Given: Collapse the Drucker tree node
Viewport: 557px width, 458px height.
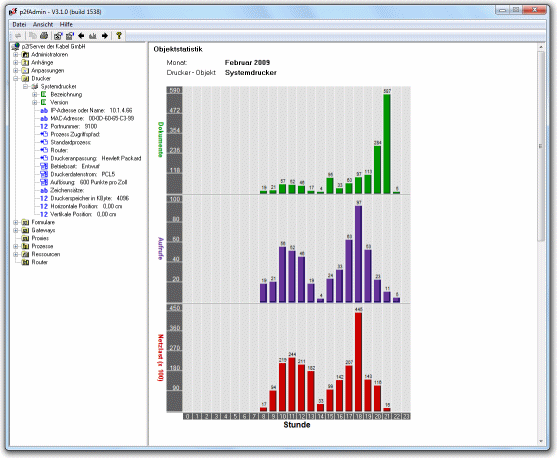Looking at the screenshot, I should coord(16,79).
